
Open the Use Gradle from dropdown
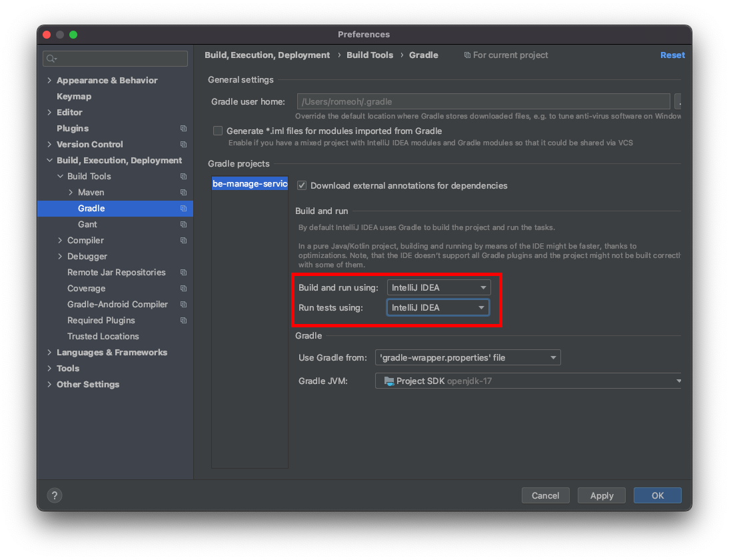tap(468, 357)
